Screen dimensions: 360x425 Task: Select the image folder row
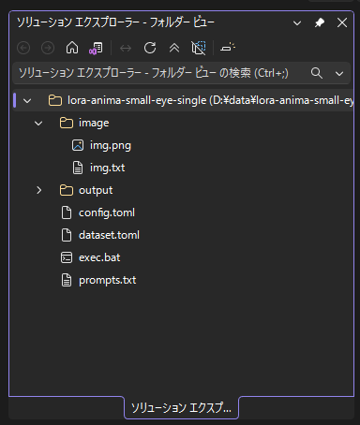[x=183, y=123]
